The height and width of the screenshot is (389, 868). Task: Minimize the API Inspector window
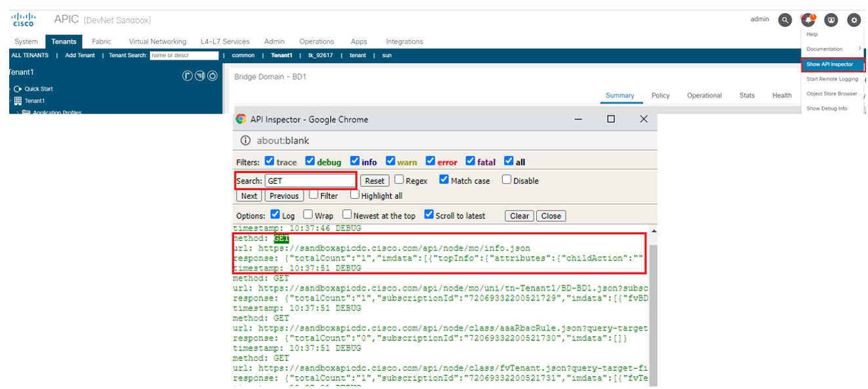579,119
